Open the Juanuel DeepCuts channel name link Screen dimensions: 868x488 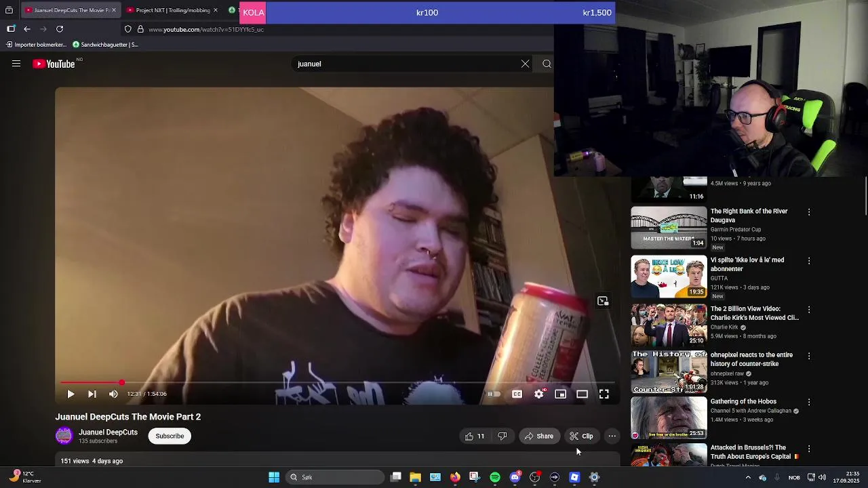coord(108,432)
